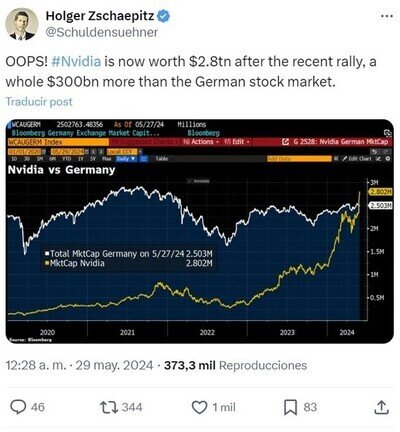Select the Daily interval dropdown
The height and width of the screenshot is (432, 400).
pos(126,159)
